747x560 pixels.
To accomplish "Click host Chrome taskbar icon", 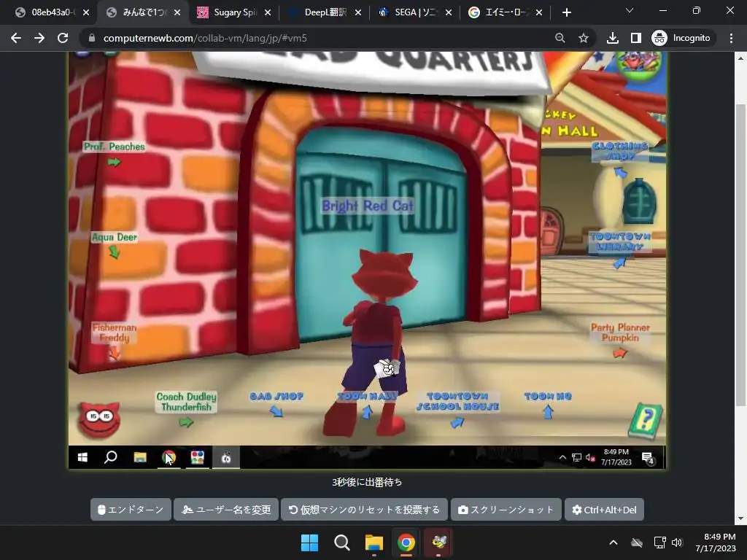I will tap(406, 542).
